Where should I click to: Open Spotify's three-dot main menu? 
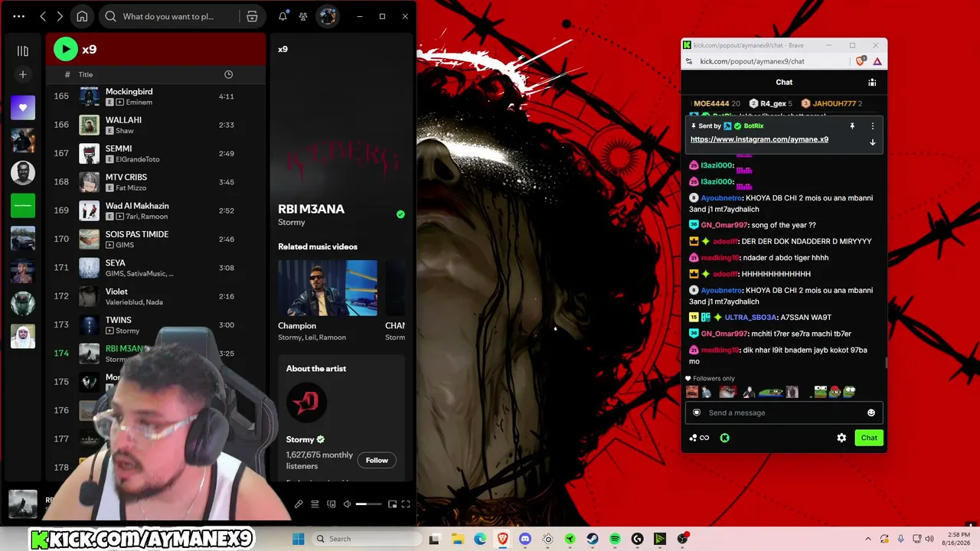click(19, 16)
